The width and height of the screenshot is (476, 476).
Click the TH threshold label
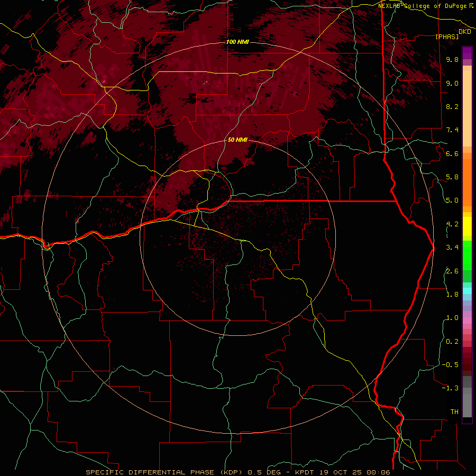click(454, 412)
